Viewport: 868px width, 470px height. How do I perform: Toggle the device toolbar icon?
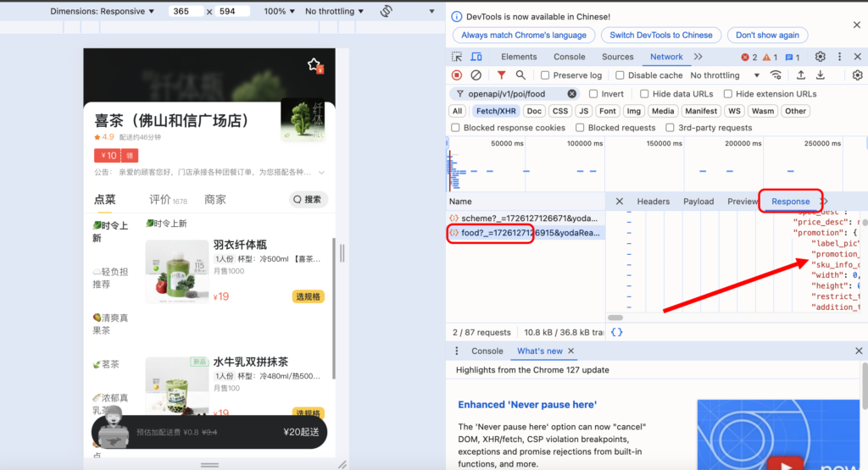476,57
